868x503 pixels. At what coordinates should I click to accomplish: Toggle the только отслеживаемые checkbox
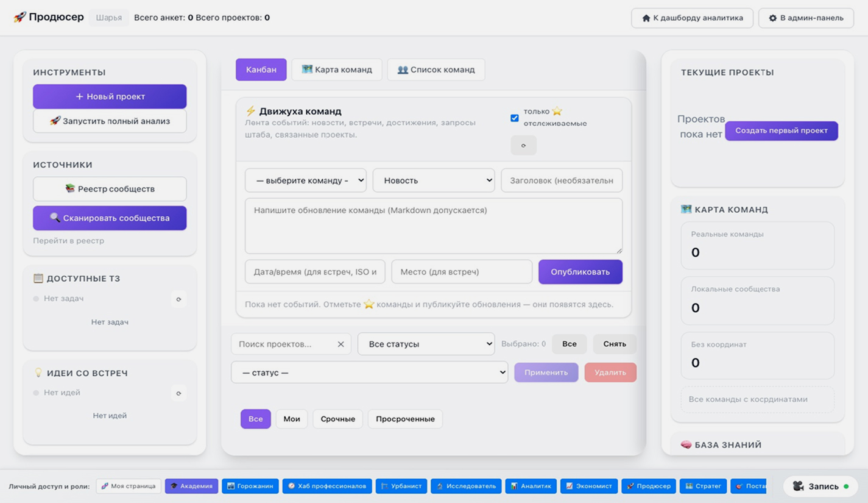point(515,118)
